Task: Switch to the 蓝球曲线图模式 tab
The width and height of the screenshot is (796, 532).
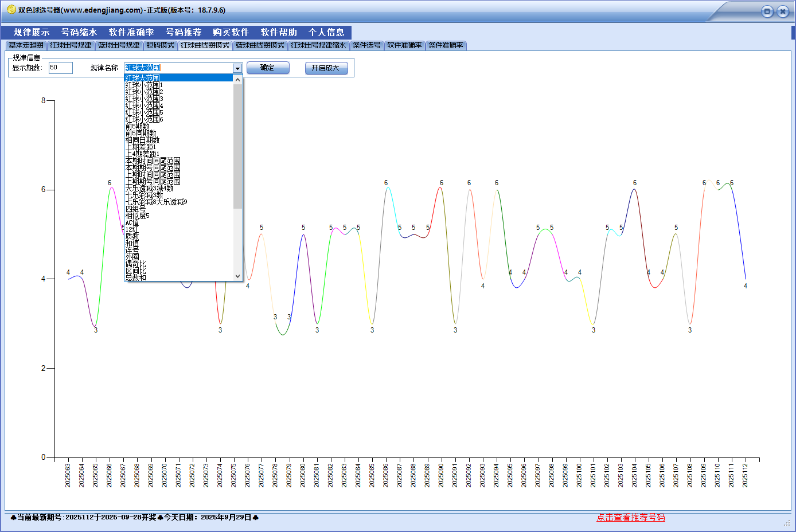Action: click(x=260, y=45)
